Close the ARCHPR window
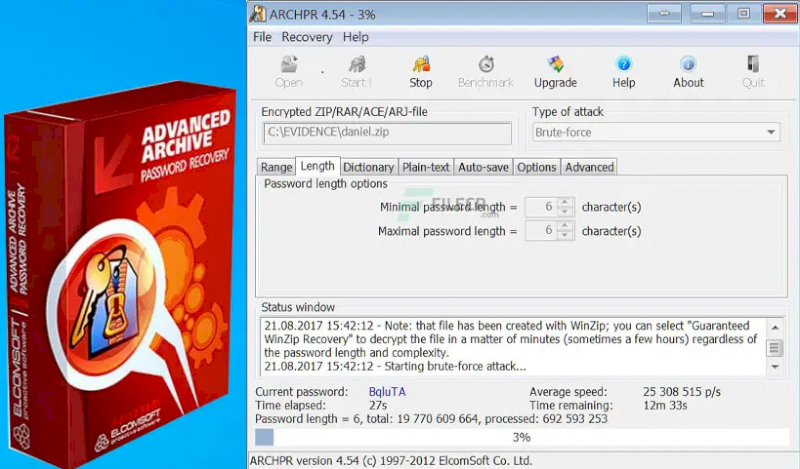The width and height of the screenshot is (800, 469). (780, 13)
